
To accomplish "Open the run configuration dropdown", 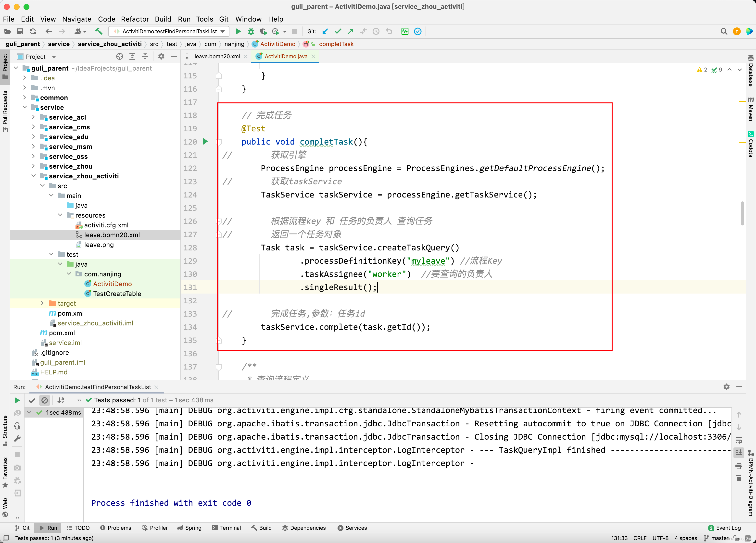I will [x=223, y=31].
